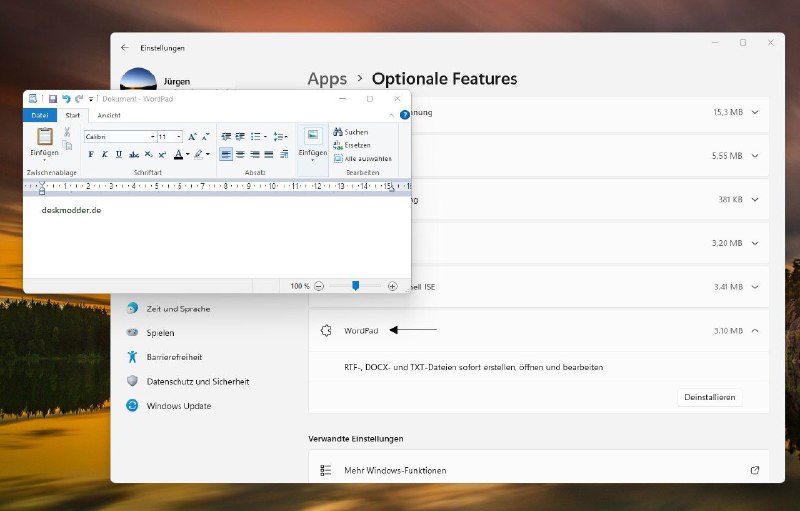Switch to the Ansicht tab
800x511 pixels.
point(109,115)
